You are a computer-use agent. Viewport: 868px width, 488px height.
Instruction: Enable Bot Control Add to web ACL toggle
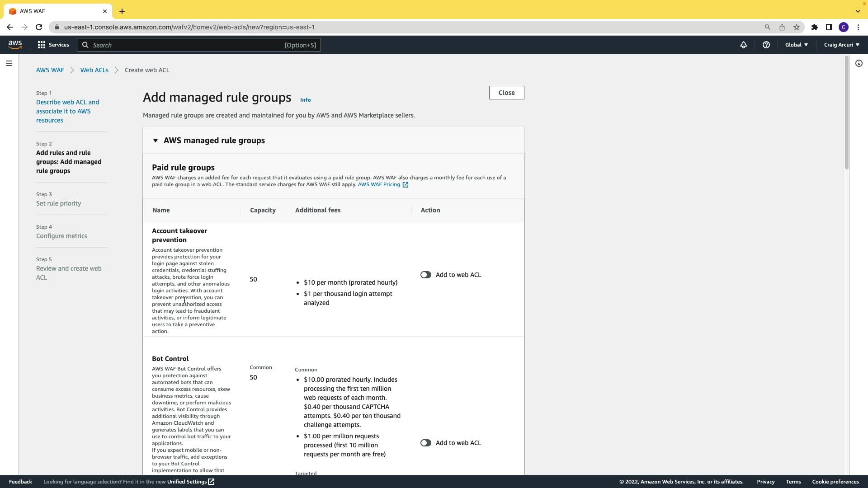click(x=425, y=443)
